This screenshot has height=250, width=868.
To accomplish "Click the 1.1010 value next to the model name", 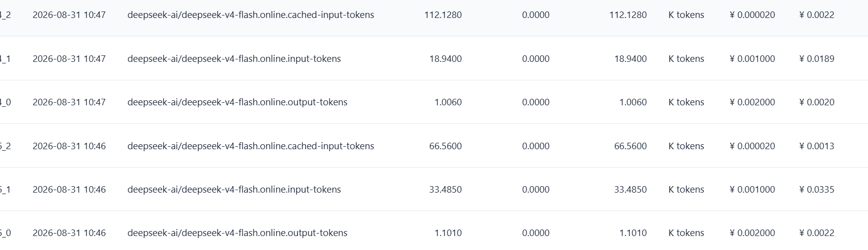I will pyautogui.click(x=448, y=233).
